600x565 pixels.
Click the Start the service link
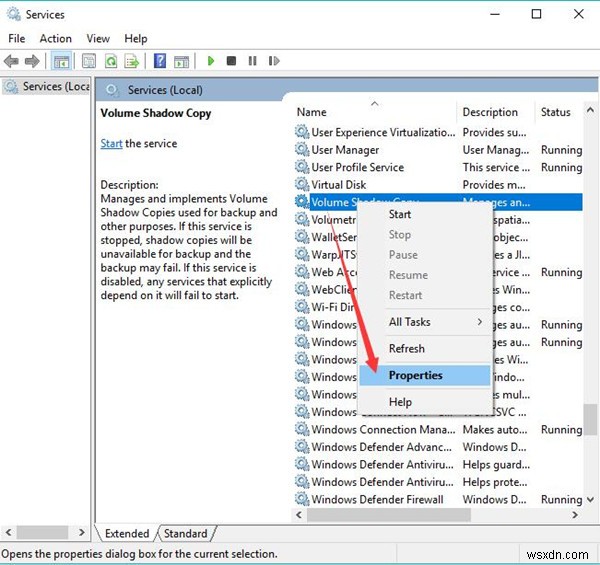pos(111,143)
